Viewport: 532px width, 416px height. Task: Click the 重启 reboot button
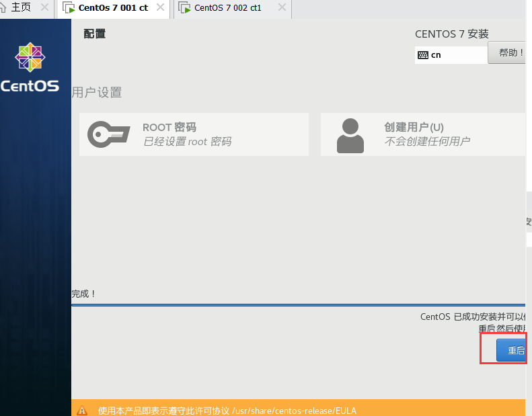click(x=510, y=350)
